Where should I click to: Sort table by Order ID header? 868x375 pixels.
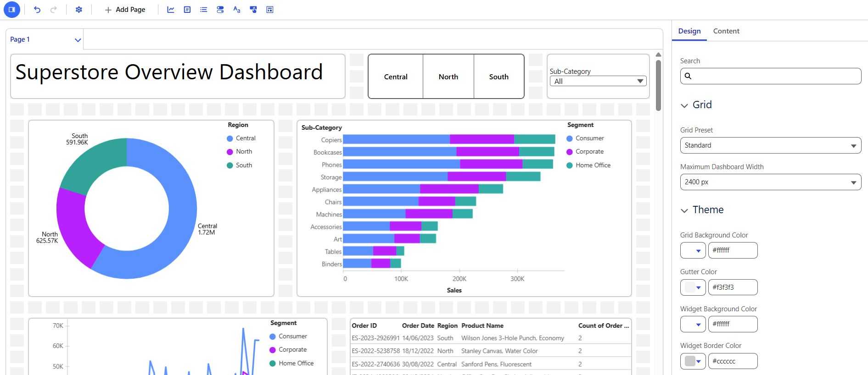pos(364,326)
